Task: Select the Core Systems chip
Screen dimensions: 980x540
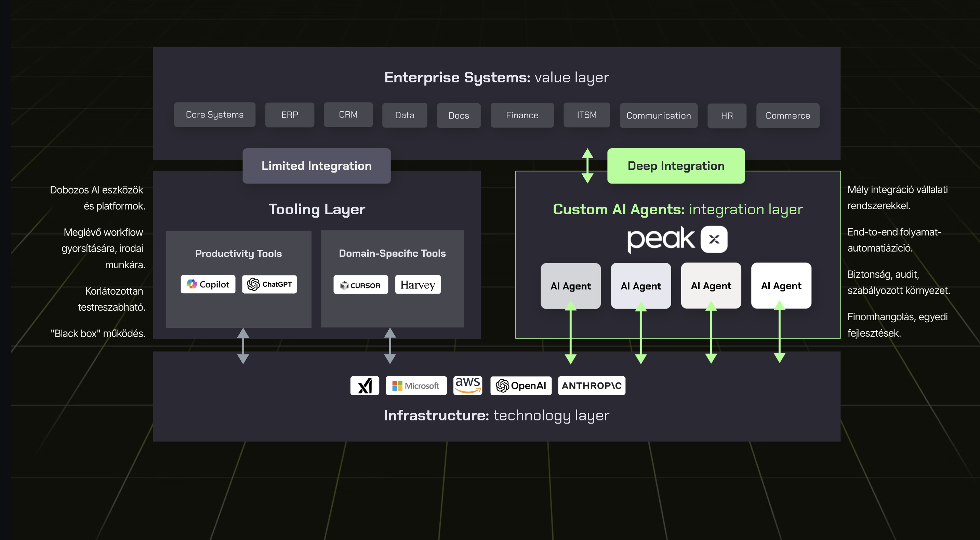Action: (214, 114)
